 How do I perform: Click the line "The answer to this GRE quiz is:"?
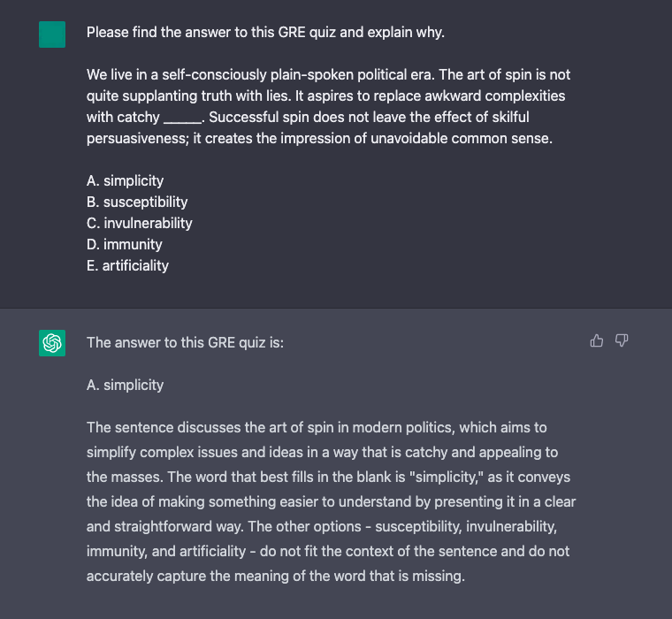coord(185,342)
